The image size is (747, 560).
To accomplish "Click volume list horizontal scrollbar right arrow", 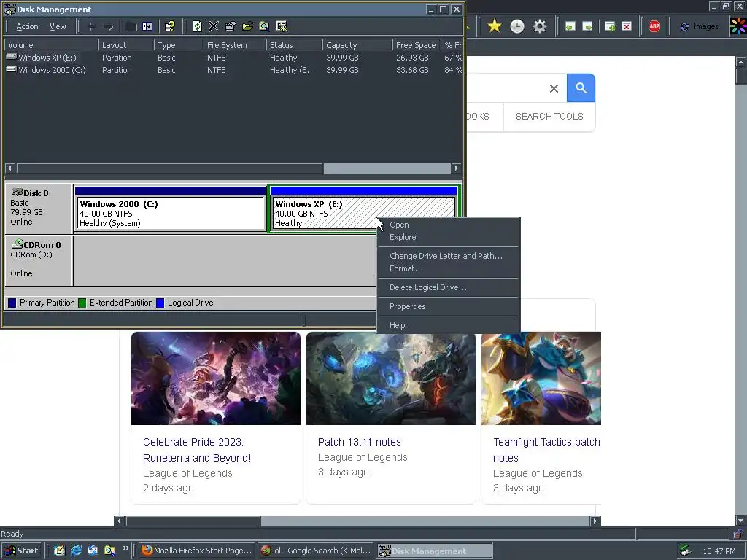I will [457, 168].
